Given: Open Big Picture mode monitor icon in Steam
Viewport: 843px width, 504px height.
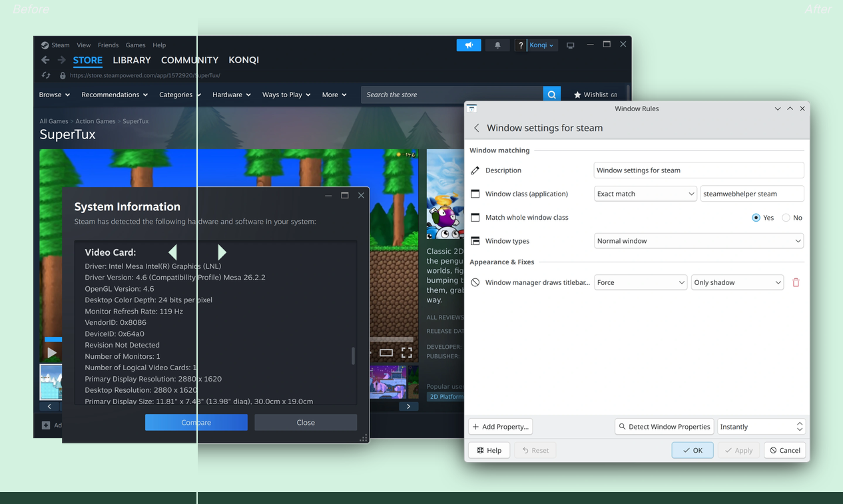Looking at the screenshot, I should point(571,45).
